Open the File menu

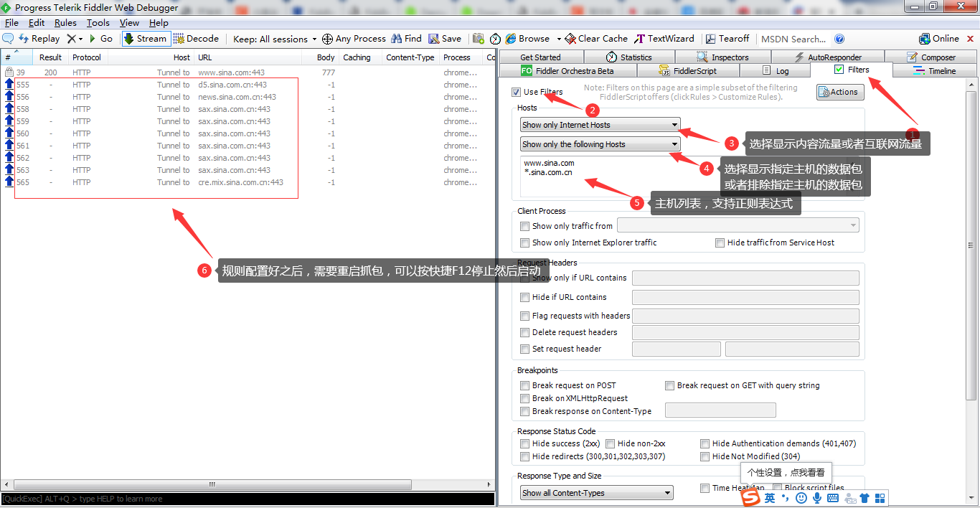pyautogui.click(x=11, y=23)
